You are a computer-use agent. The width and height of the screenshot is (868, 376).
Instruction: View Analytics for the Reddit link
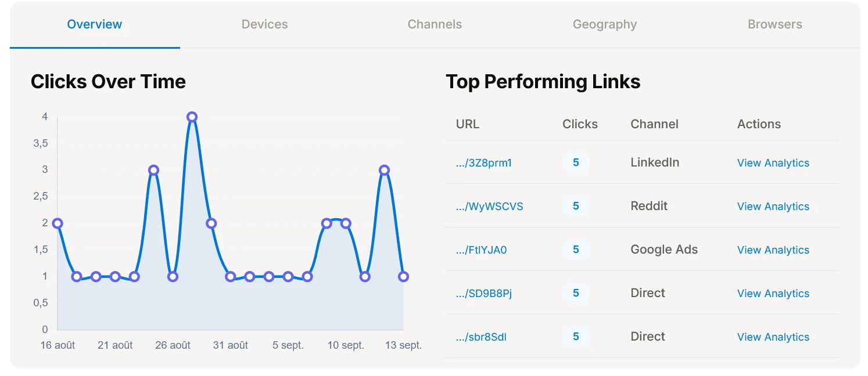773,207
